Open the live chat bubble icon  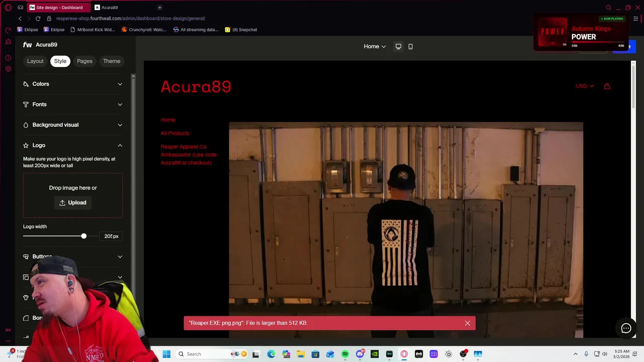click(x=626, y=328)
